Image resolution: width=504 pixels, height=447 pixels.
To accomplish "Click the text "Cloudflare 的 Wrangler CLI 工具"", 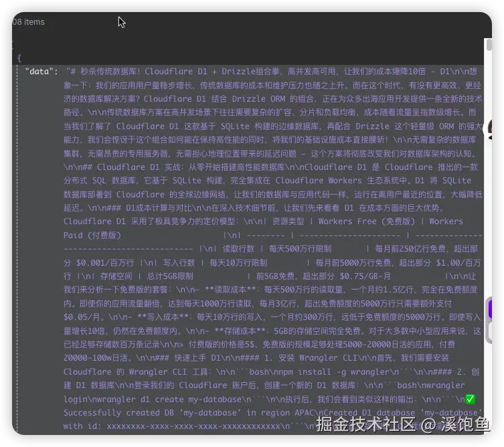I will pos(135,372).
